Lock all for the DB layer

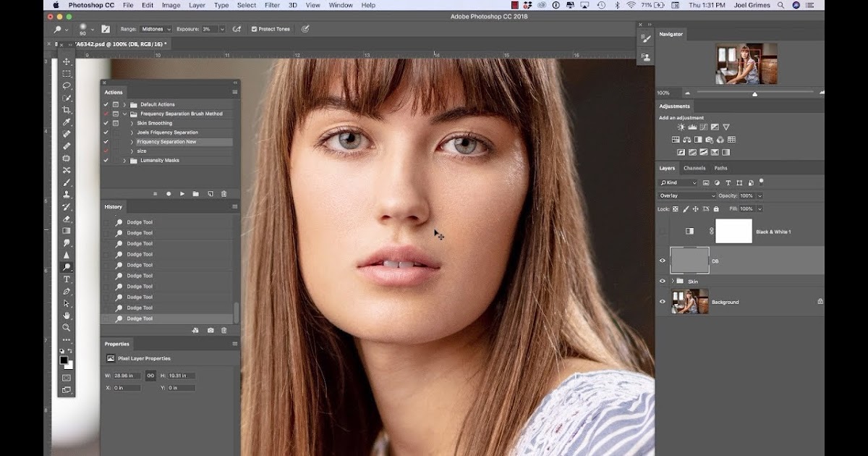coord(716,209)
